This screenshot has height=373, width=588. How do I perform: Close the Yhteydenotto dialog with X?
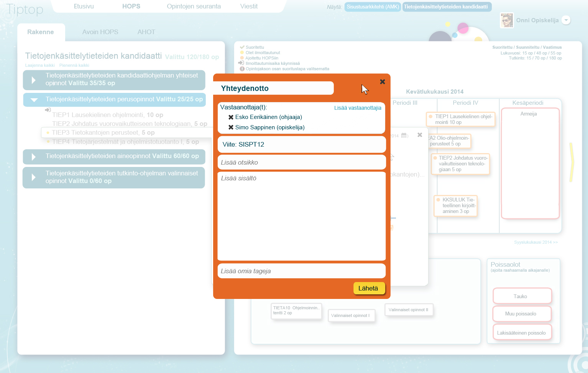[382, 82]
